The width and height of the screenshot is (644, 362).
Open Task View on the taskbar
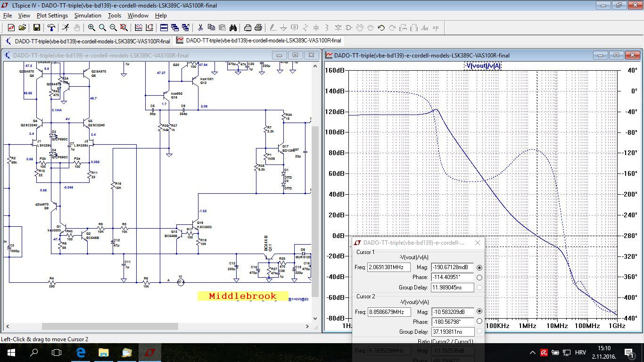pyautogui.click(x=57, y=353)
